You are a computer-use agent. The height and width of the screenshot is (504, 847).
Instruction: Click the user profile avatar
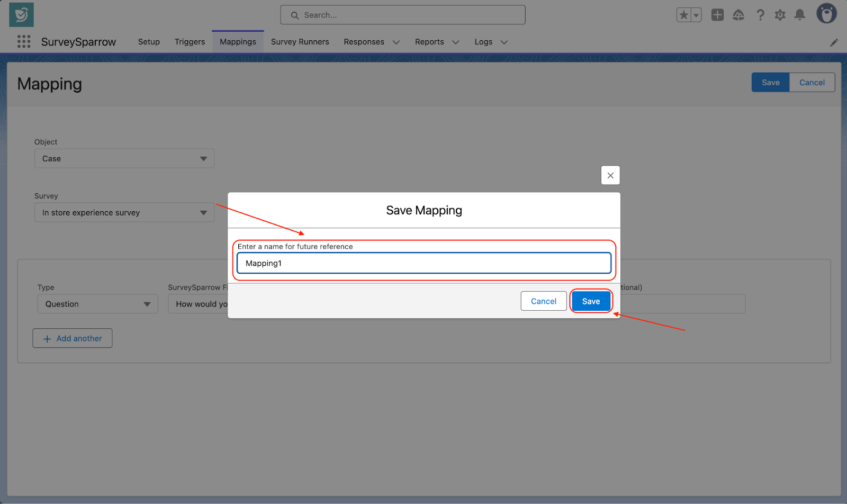tap(826, 14)
